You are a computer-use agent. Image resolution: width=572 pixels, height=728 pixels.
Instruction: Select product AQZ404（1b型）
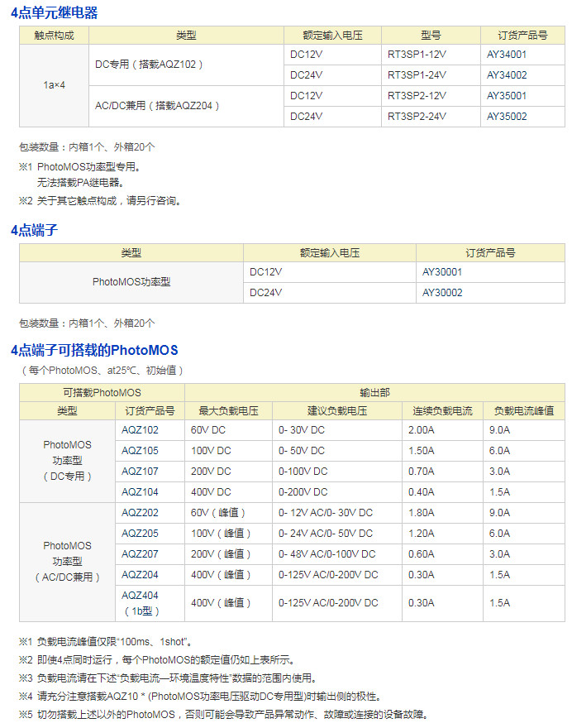[x=141, y=603]
